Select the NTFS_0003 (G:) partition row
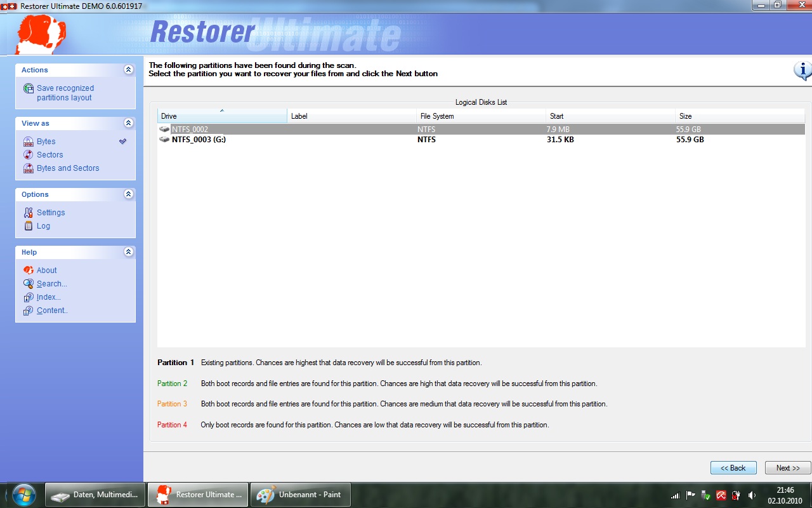The height and width of the screenshot is (508, 812). [481, 139]
